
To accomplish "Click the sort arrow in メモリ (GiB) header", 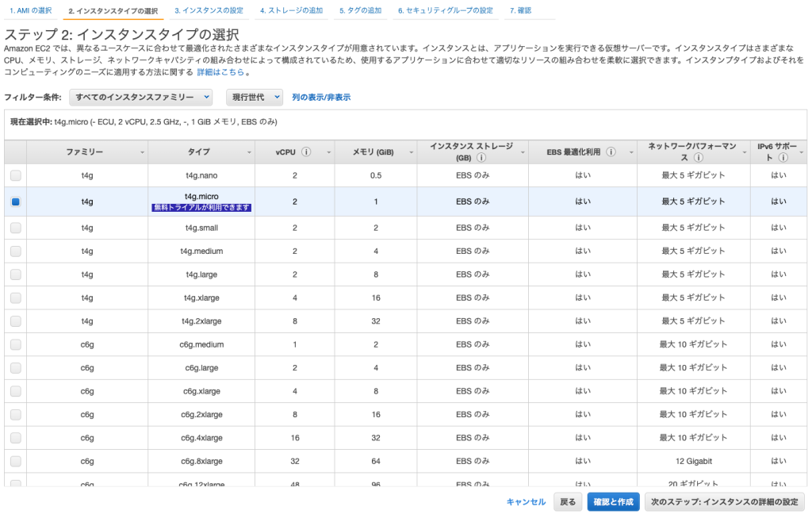I will (x=412, y=152).
